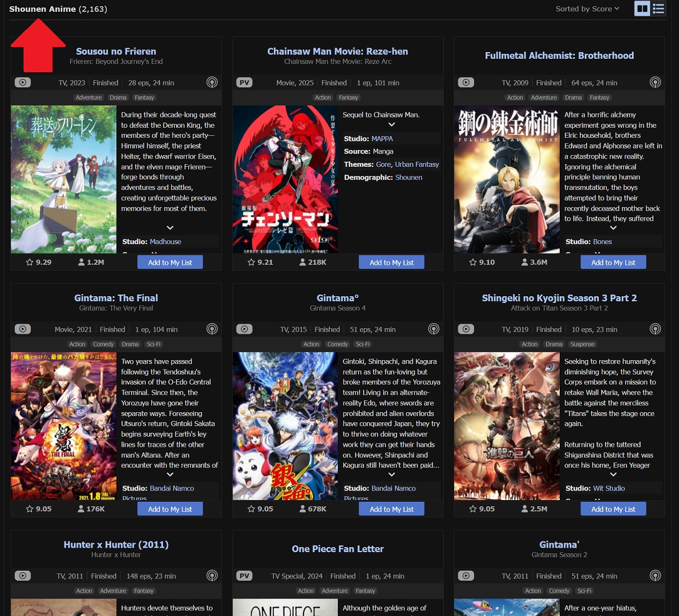Open Sousou no Frieren title link
The height and width of the screenshot is (616, 679).
[116, 51]
